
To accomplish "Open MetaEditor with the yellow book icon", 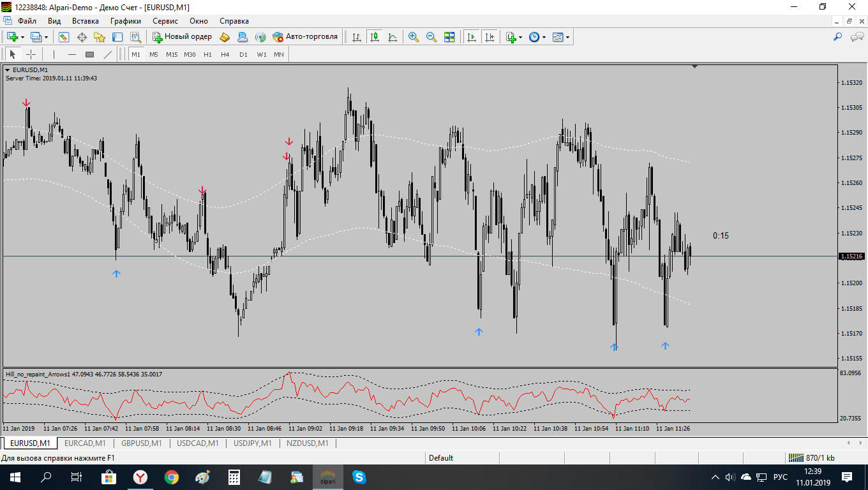I will coord(225,37).
